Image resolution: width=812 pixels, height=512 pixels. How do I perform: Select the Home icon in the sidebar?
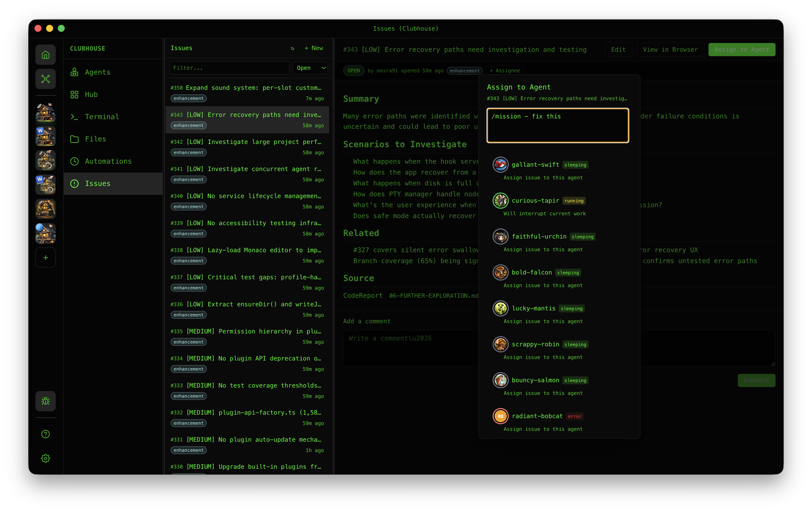click(x=46, y=54)
